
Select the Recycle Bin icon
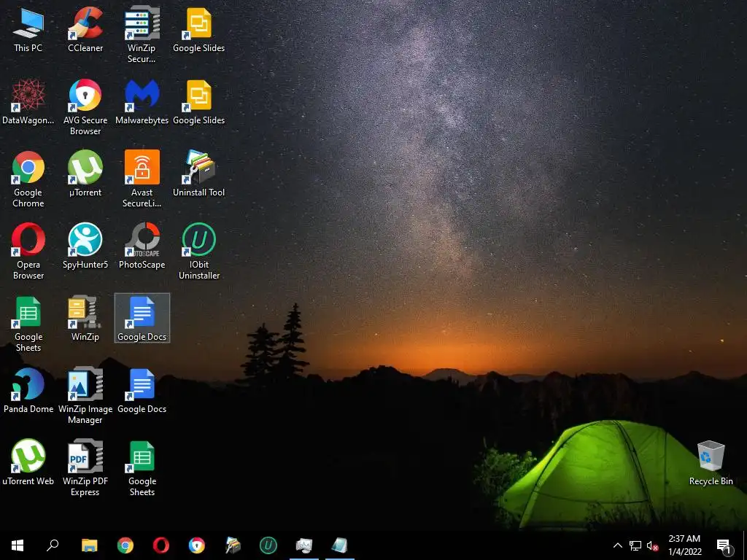(711, 463)
